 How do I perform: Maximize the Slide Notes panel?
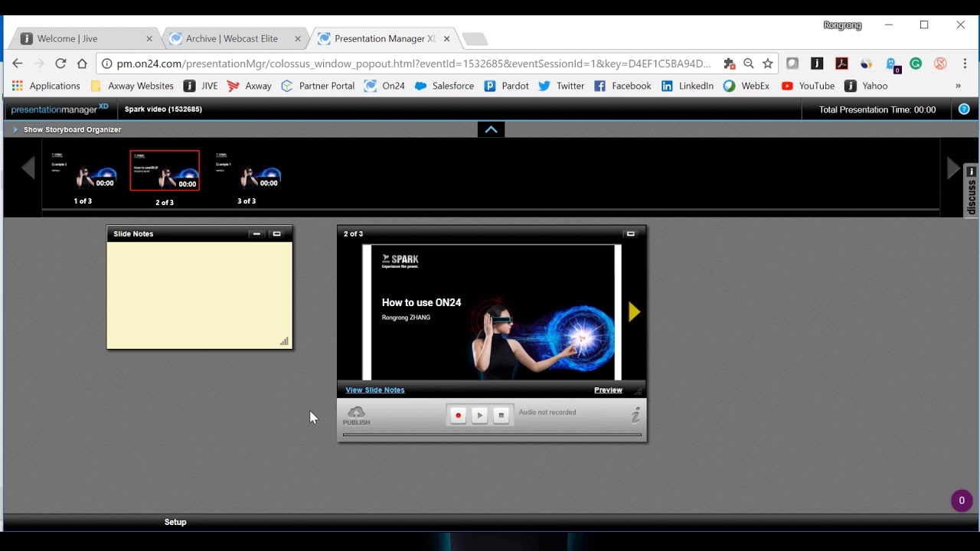pos(277,233)
